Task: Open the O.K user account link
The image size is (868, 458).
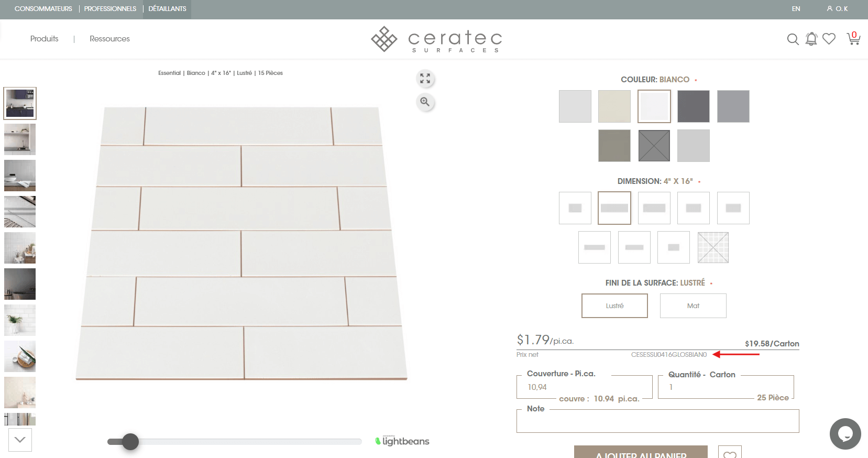Action: [x=837, y=9]
